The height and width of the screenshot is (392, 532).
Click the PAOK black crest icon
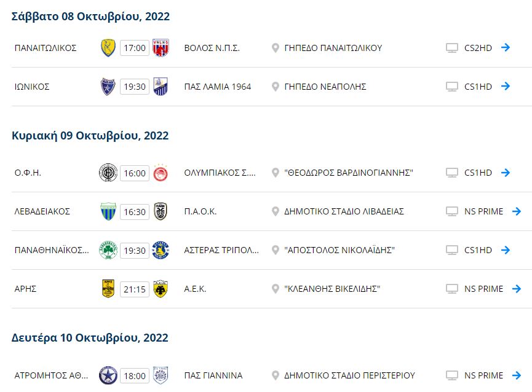[x=161, y=212]
